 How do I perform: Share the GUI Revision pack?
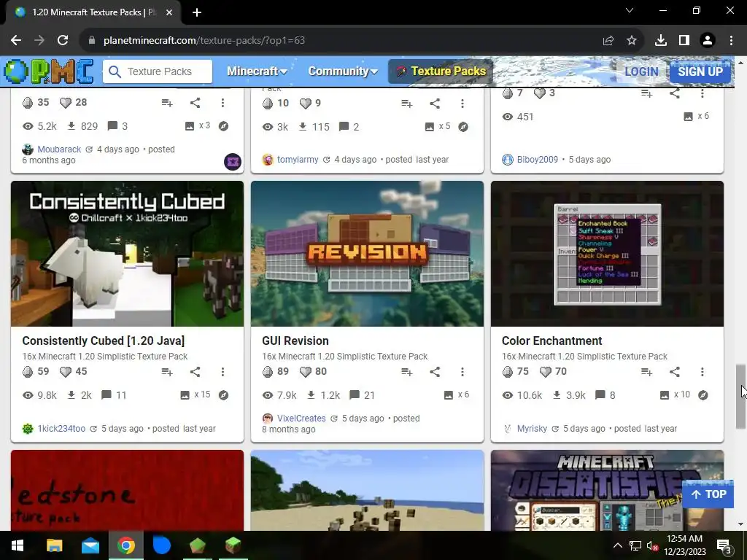click(435, 372)
